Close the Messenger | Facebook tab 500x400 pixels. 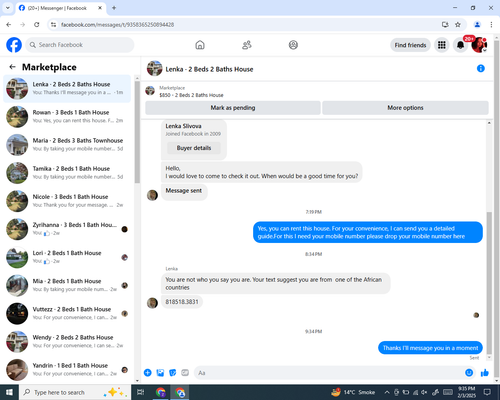tap(100, 8)
